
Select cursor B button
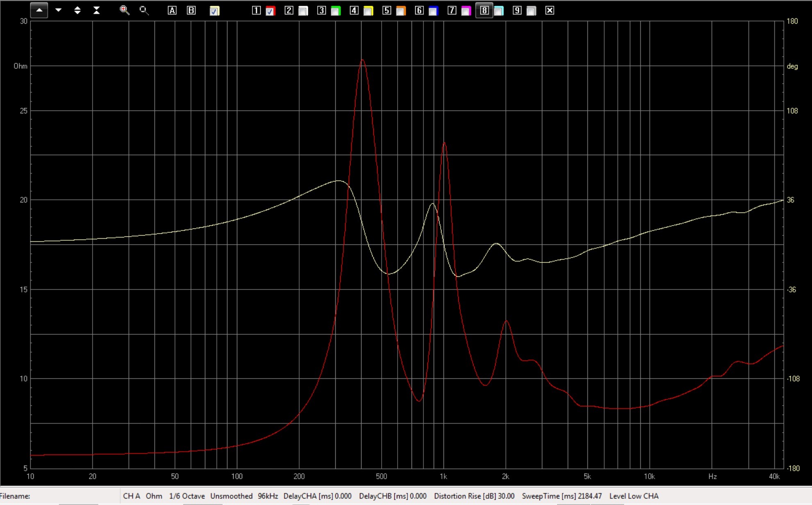191,11
